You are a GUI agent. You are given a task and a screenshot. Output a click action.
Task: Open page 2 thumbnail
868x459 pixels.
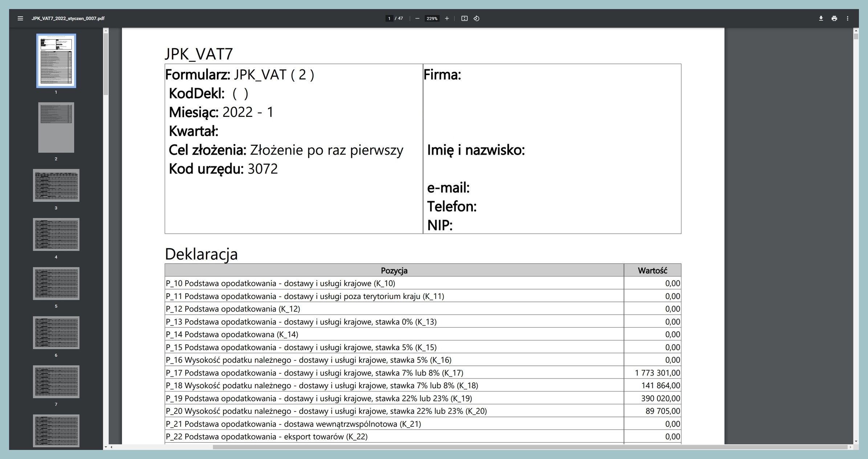pyautogui.click(x=56, y=127)
